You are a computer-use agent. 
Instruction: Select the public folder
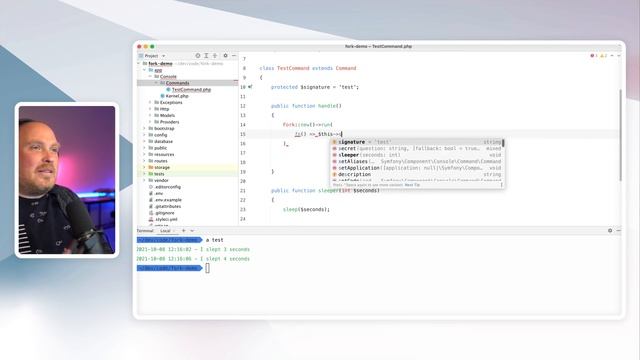click(160, 148)
